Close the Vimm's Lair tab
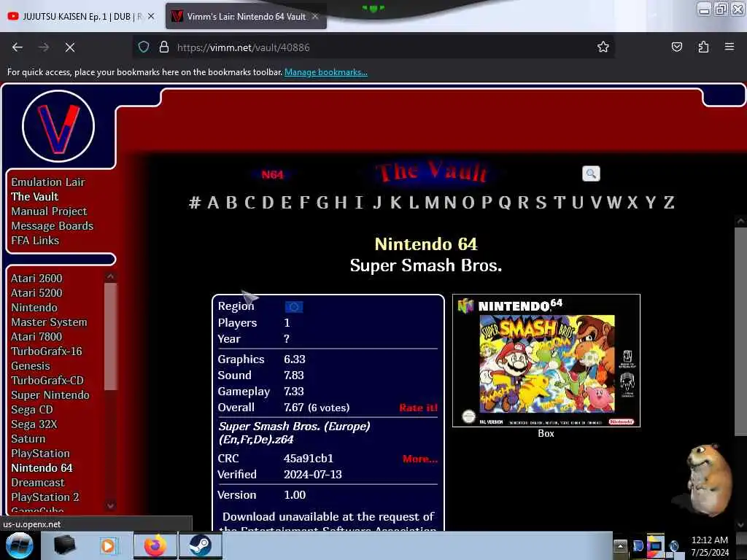Image resolution: width=747 pixels, height=560 pixels. click(x=315, y=16)
